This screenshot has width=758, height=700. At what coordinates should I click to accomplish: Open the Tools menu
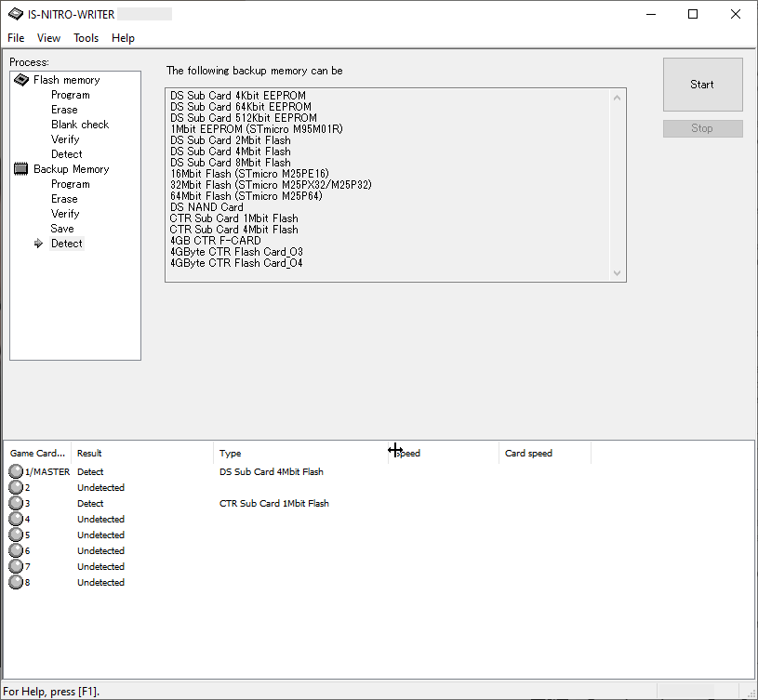(86, 38)
